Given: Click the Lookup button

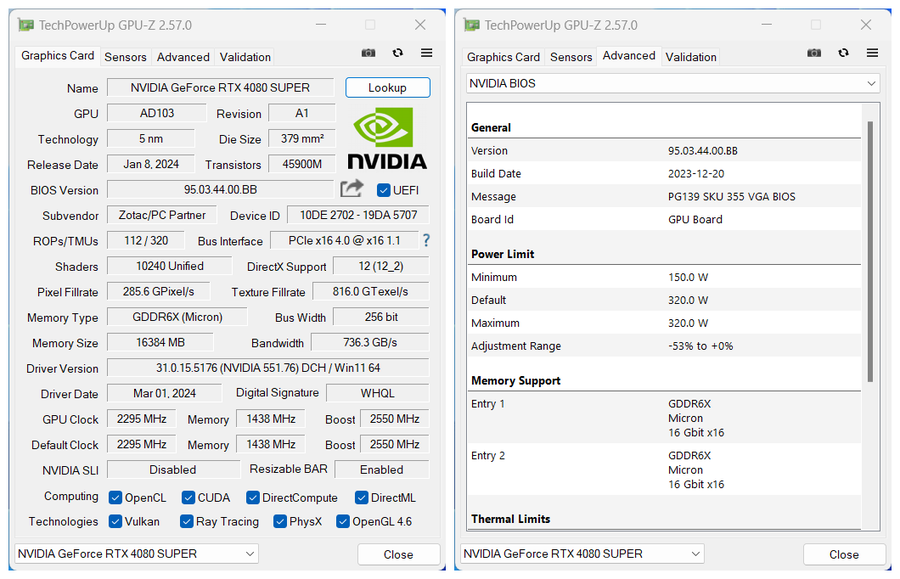Looking at the screenshot, I should click(x=387, y=87).
